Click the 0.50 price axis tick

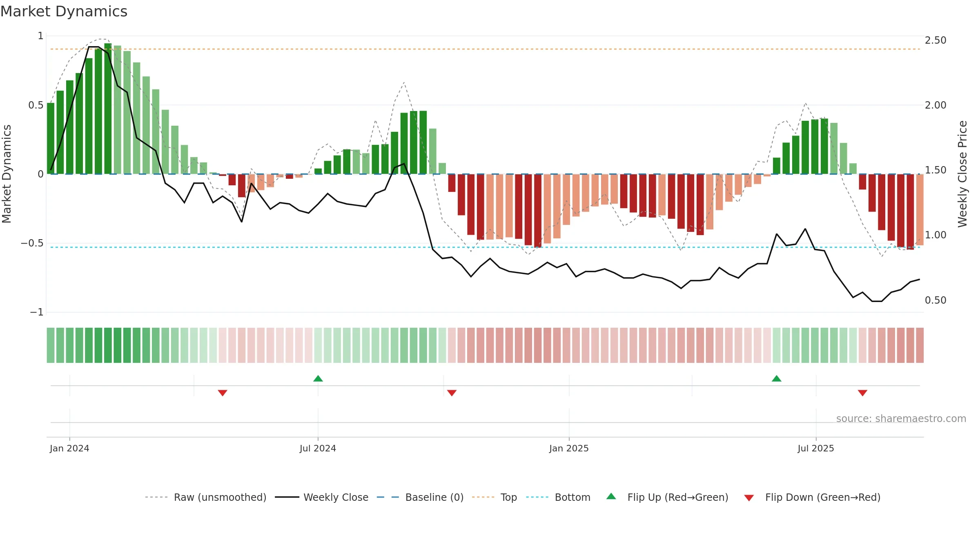pyautogui.click(x=935, y=300)
